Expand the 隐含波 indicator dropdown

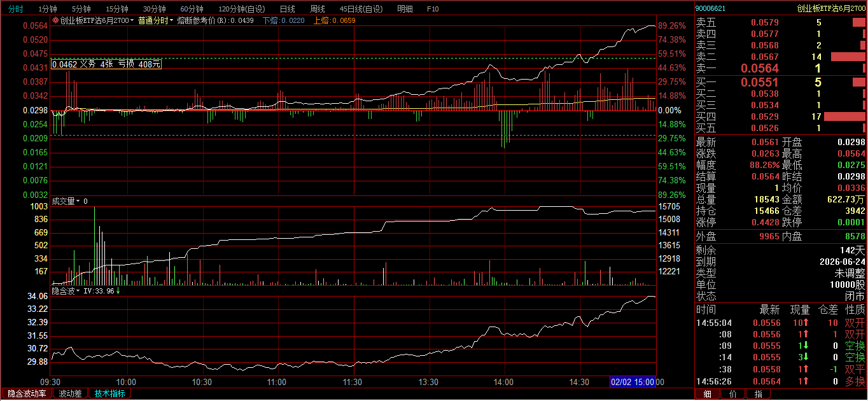click(66, 291)
